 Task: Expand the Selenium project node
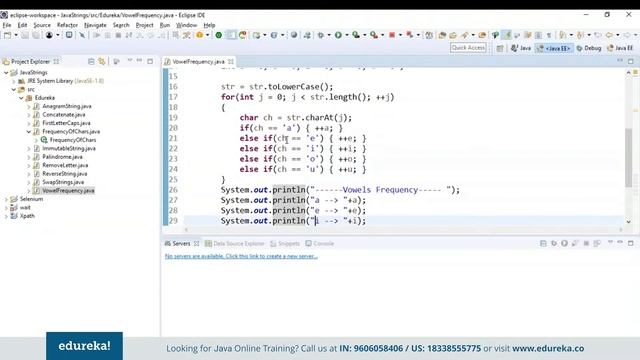[x=6, y=199]
